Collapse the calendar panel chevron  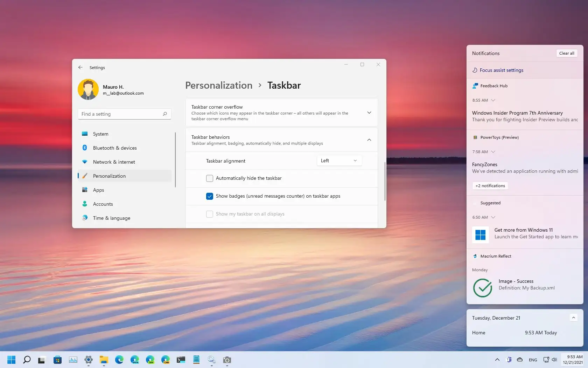pyautogui.click(x=573, y=318)
